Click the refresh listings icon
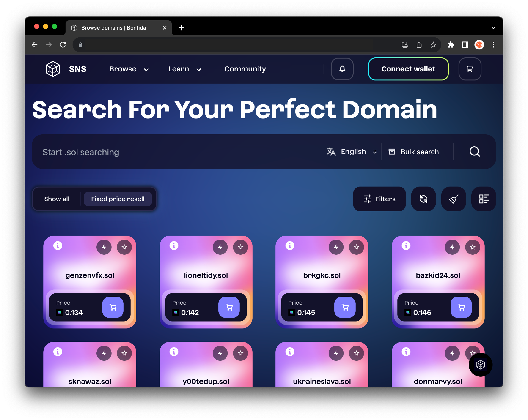This screenshot has height=420, width=528. coord(423,199)
